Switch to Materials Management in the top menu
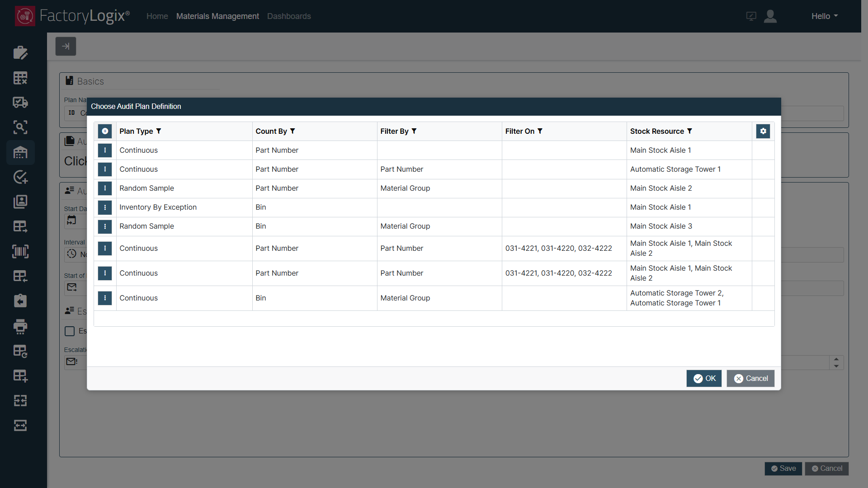This screenshot has width=868, height=488. coord(217,16)
